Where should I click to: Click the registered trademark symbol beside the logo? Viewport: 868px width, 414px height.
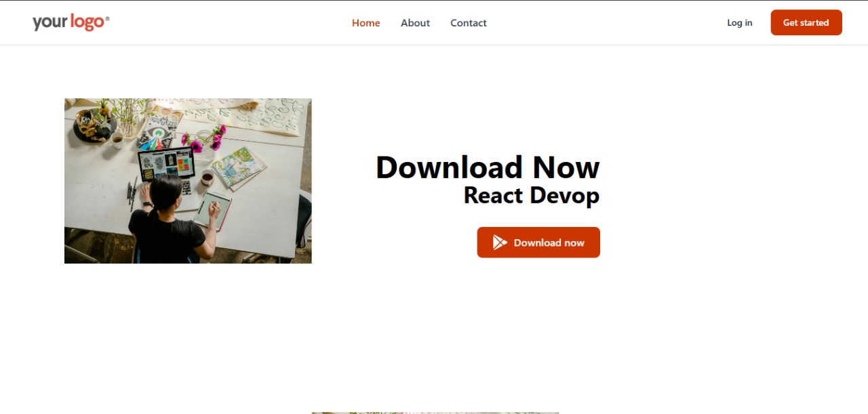pyautogui.click(x=107, y=19)
